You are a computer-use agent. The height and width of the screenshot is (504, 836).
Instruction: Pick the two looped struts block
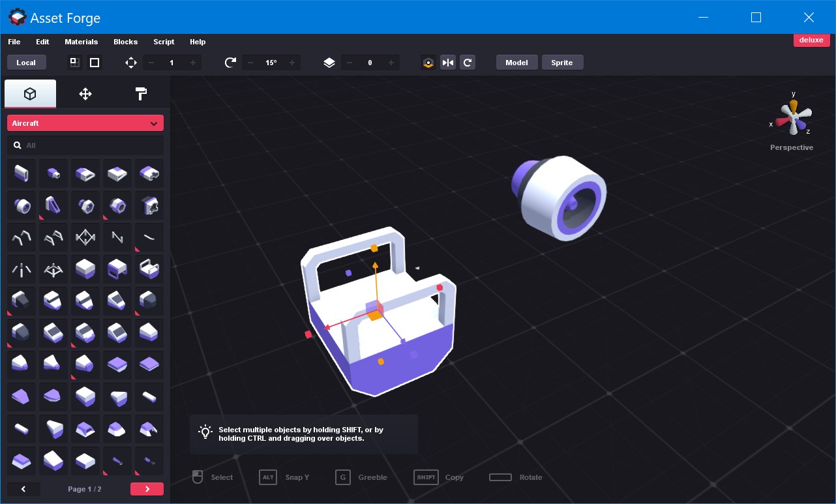coord(53,237)
